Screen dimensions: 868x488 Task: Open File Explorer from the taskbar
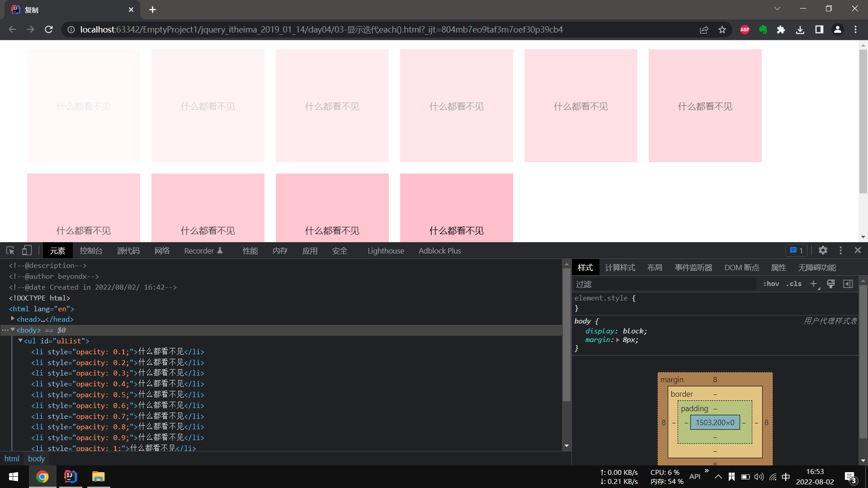pyautogui.click(x=98, y=477)
